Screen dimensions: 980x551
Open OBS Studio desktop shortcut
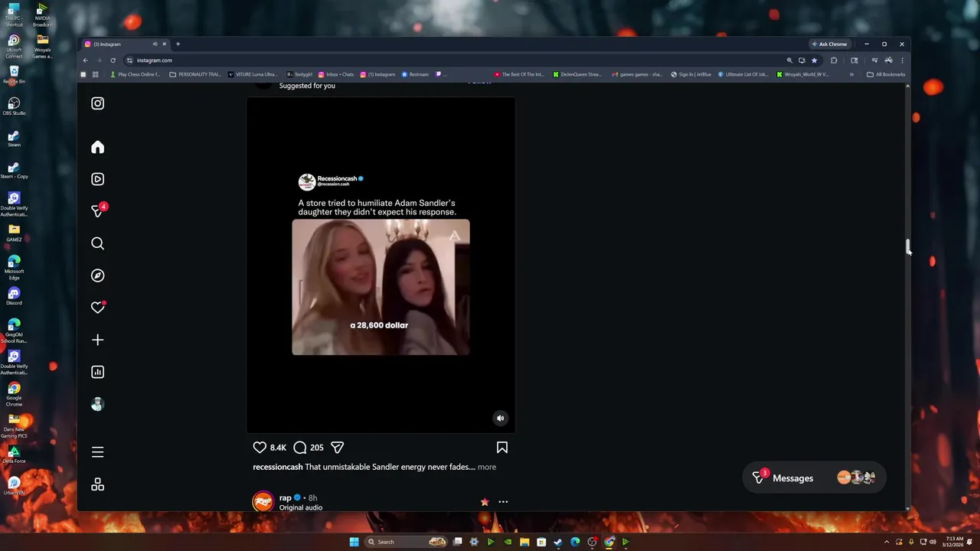click(x=14, y=106)
